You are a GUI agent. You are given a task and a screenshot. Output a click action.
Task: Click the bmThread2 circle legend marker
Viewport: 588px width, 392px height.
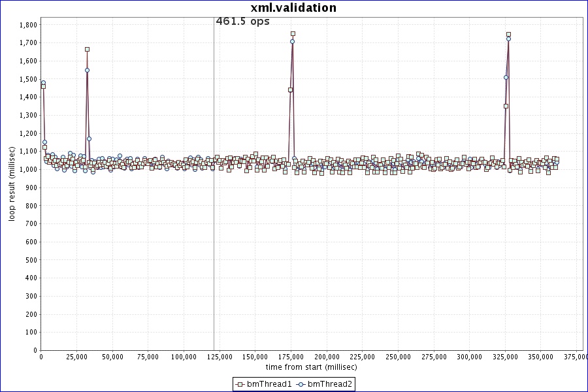tap(302, 384)
